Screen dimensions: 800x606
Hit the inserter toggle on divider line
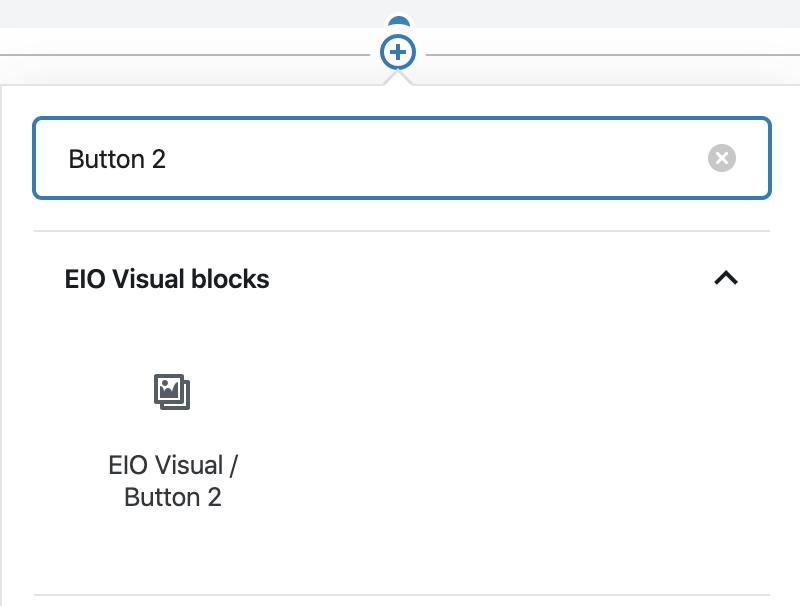coord(397,52)
